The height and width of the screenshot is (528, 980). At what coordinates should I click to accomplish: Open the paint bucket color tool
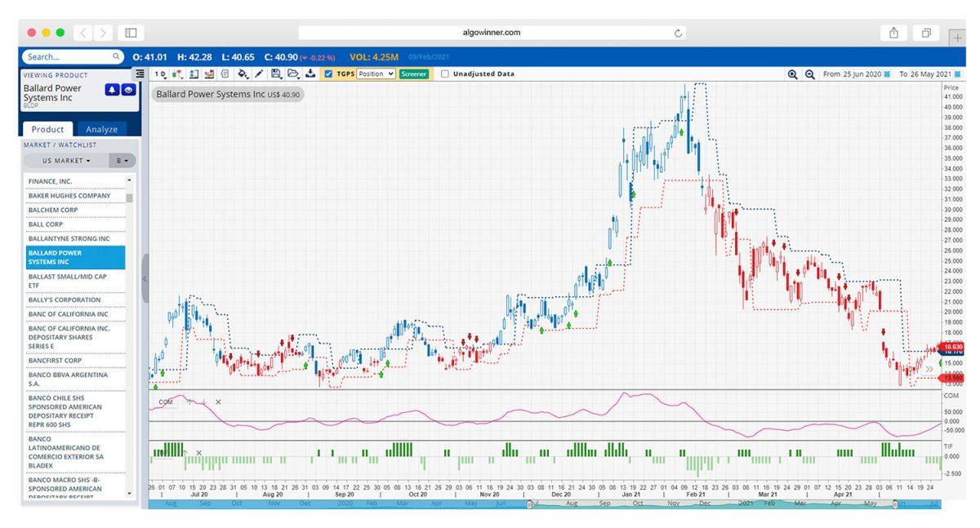pos(243,73)
